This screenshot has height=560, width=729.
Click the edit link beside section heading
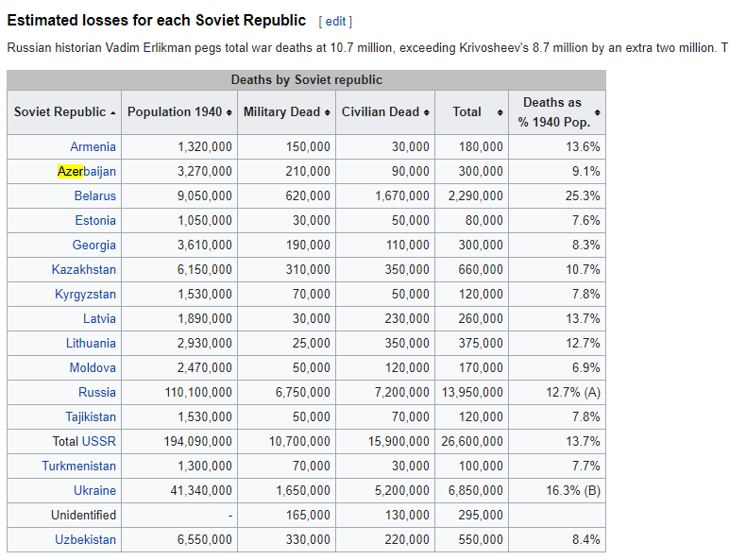335,22
